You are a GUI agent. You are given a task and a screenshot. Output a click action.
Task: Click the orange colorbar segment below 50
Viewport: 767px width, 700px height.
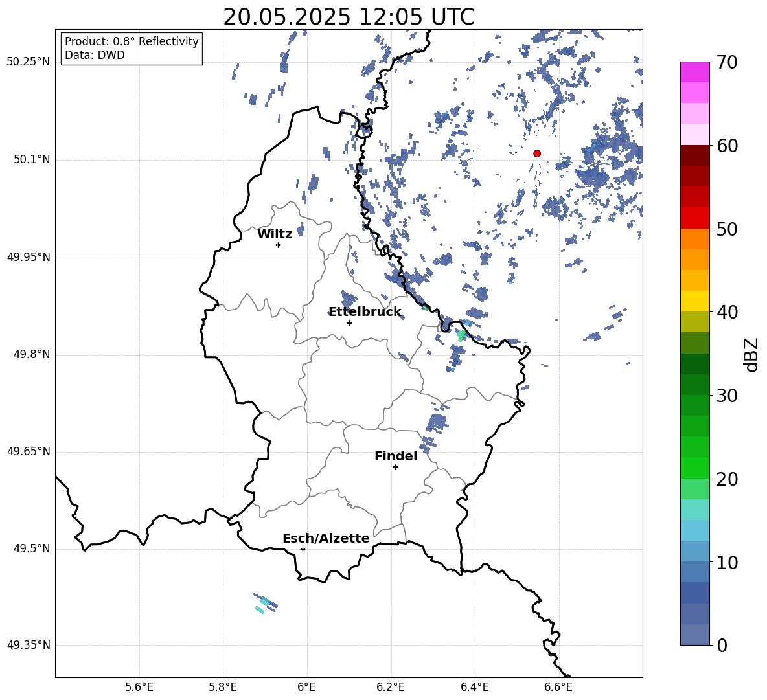pyautogui.click(x=695, y=239)
